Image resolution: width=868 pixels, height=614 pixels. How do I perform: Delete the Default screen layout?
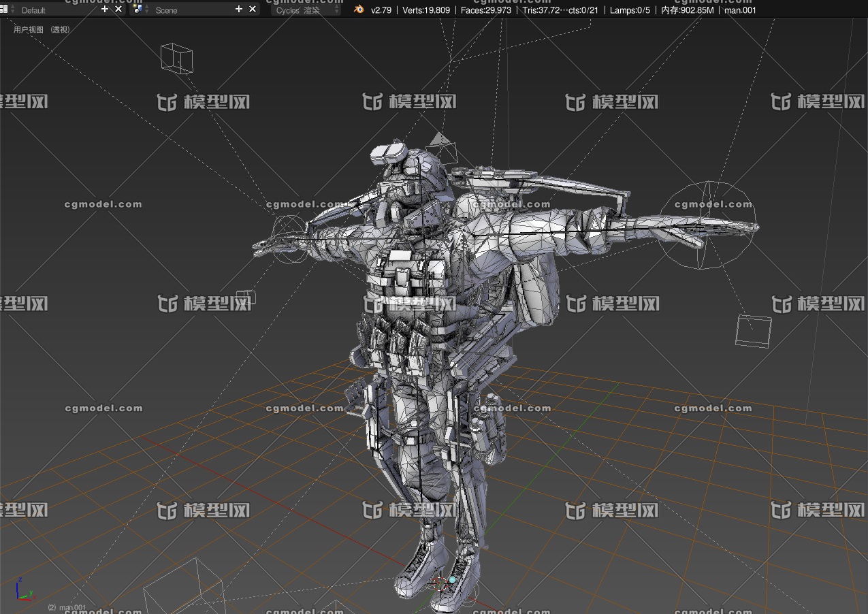point(118,9)
